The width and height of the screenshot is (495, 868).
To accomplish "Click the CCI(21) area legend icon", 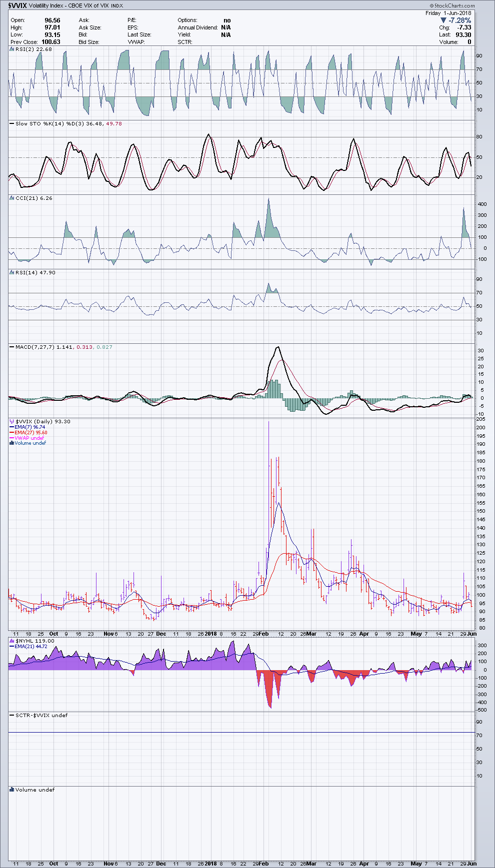I will (x=12, y=198).
